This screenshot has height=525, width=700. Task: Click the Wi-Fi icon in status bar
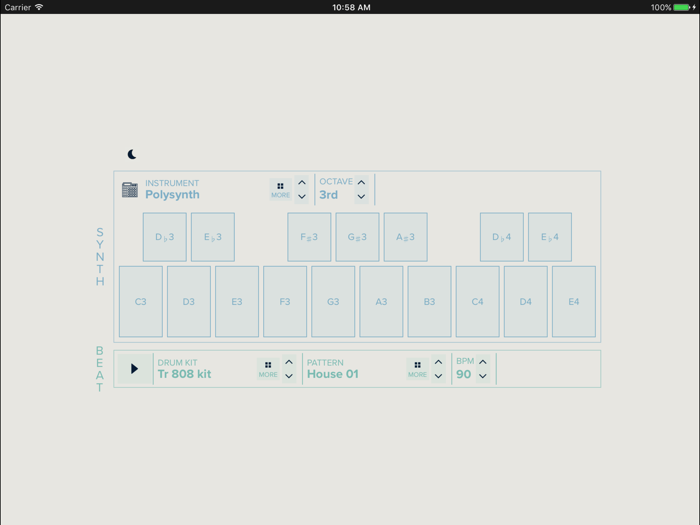tap(39, 7)
